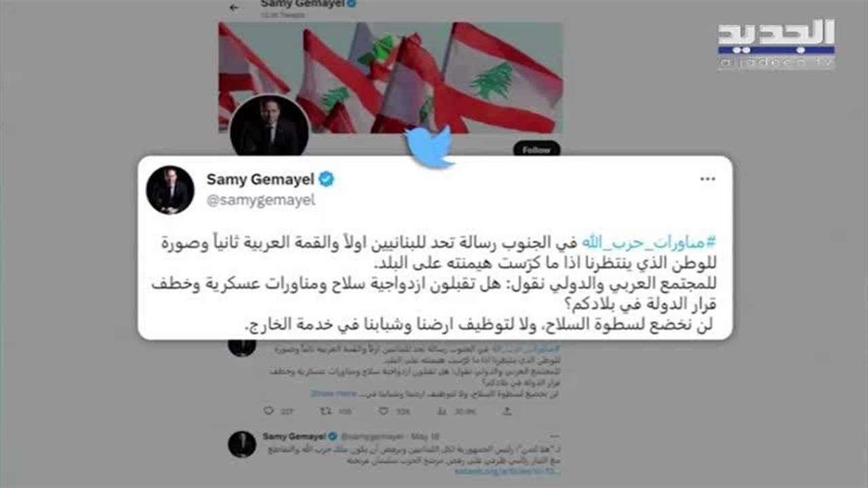Image resolution: width=868 pixels, height=488 pixels.
Task: Retweet the background tweet
Action: [327, 411]
